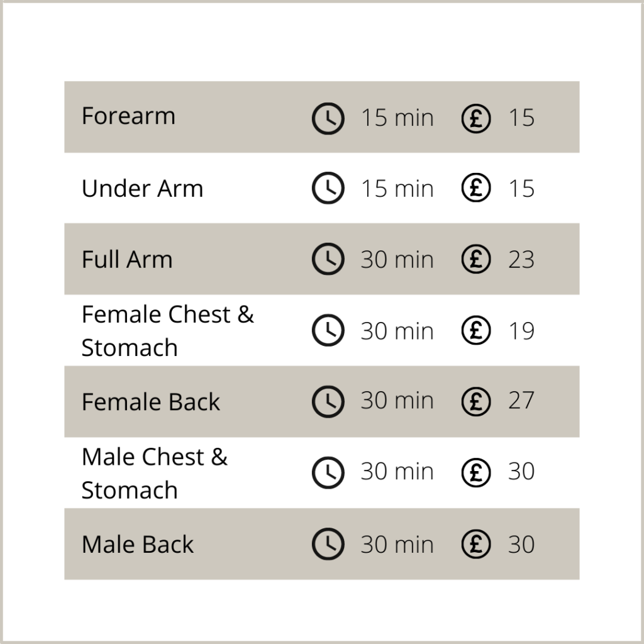Click the pound icon in Forearm row
644x644 pixels.
click(475, 118)
